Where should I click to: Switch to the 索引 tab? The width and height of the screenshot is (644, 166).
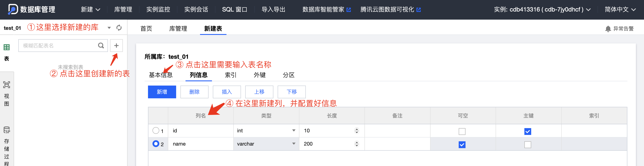[x=231, y=75]
